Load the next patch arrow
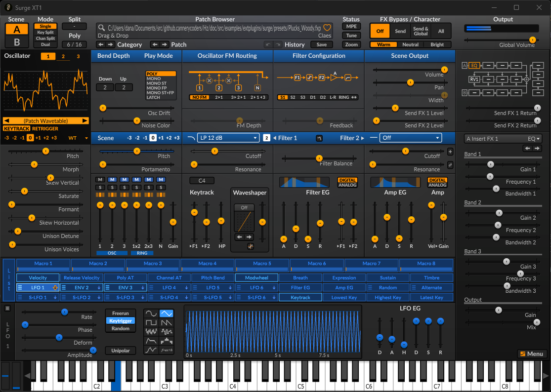Viewport: 551px width, 392px height. coord(164,44)
